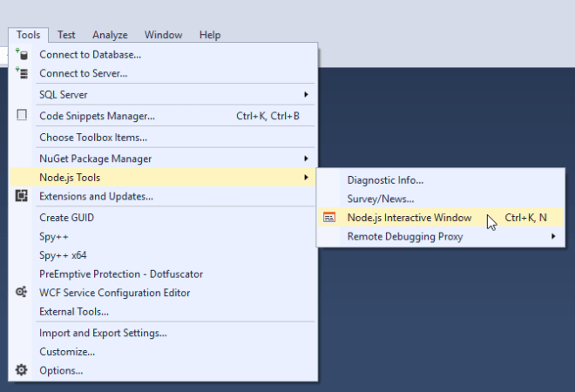Launch Spy++ x64

point(63,254)
